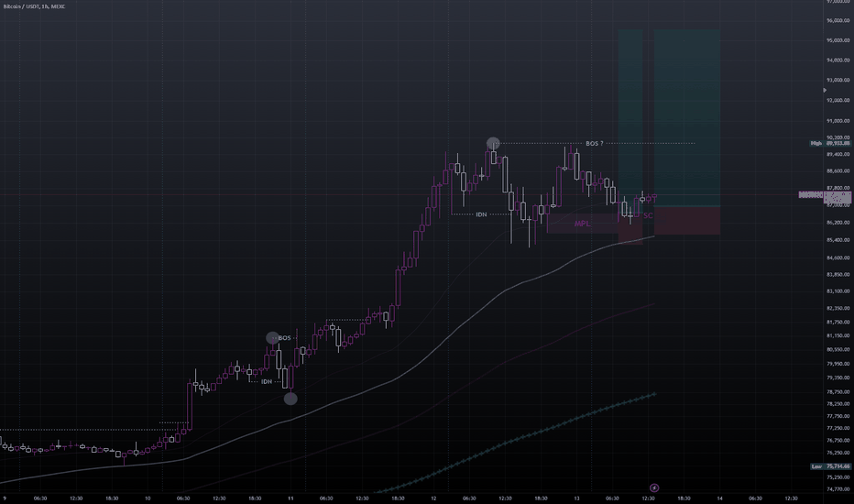Click the 96,000.00 price axis label
The width and height of the screenshot is (854, 504).
coord(838,20)
